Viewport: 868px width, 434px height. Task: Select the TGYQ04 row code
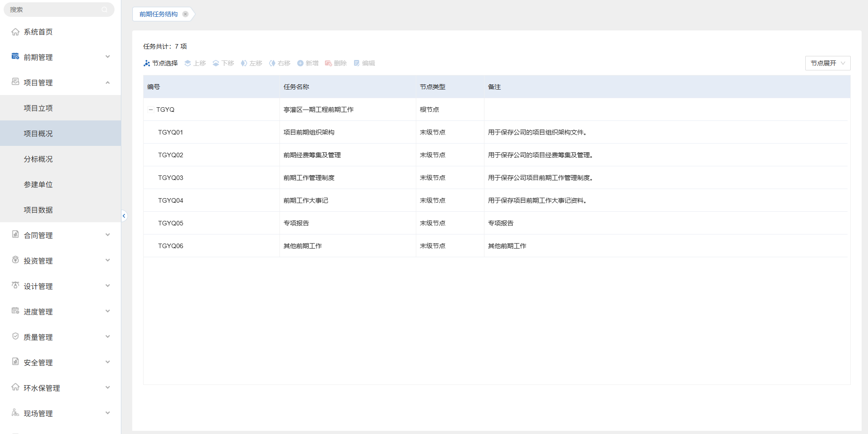170,200
